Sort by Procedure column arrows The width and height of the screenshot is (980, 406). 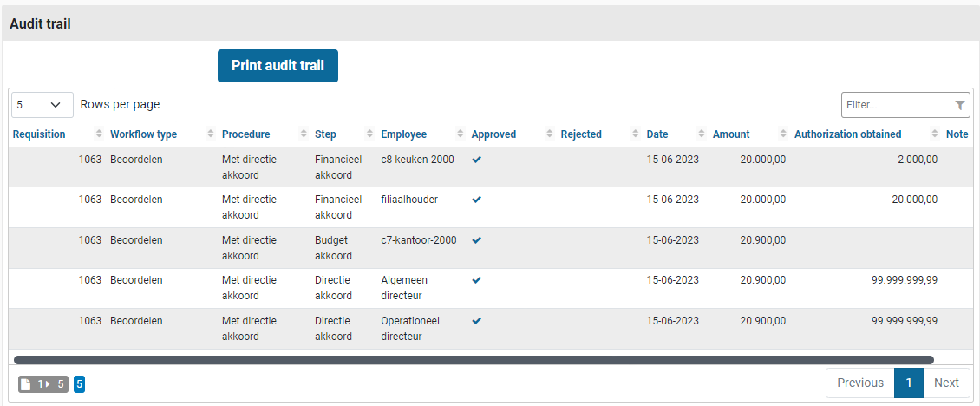coord(304,134)
